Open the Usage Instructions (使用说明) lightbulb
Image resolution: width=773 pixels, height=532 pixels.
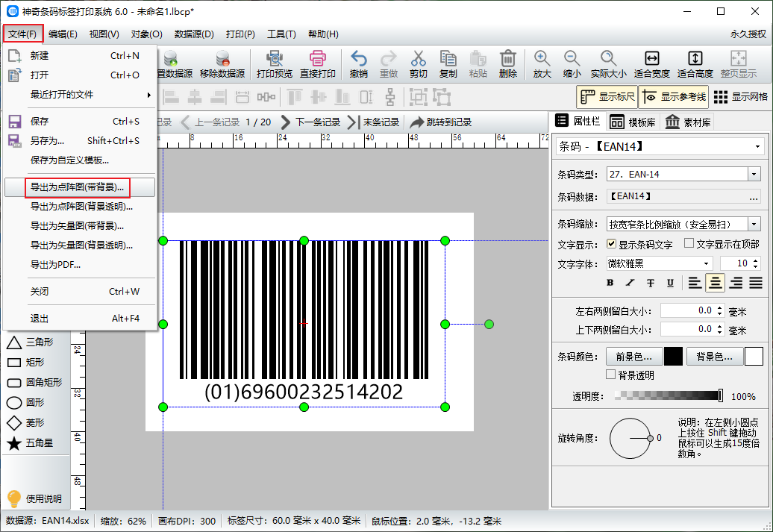[34, 498]
